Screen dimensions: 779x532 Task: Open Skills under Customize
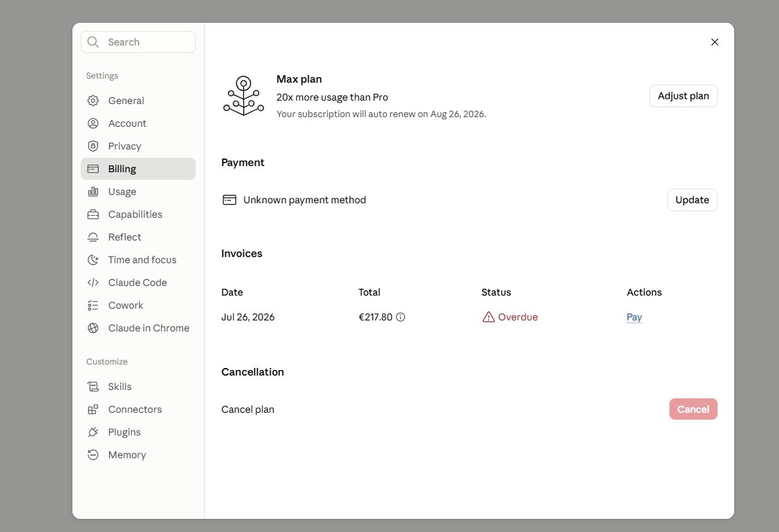coord(138,387)
